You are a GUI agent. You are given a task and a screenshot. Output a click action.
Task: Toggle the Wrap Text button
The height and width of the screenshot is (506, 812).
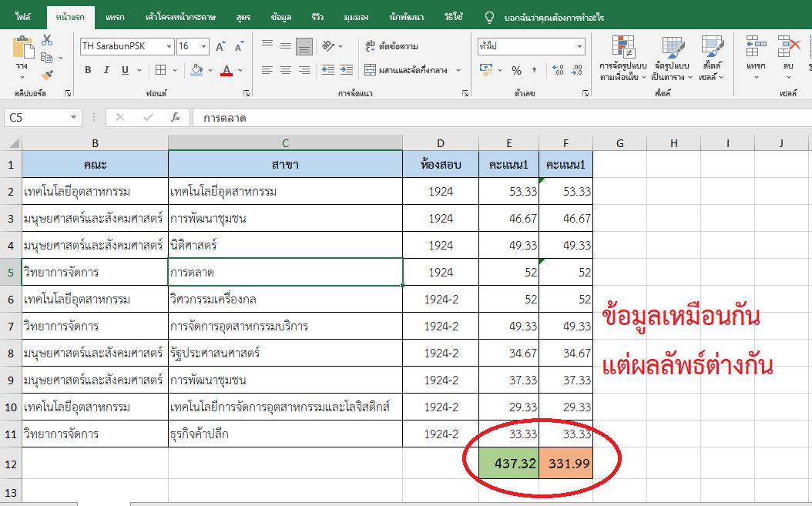click(391, 46)
